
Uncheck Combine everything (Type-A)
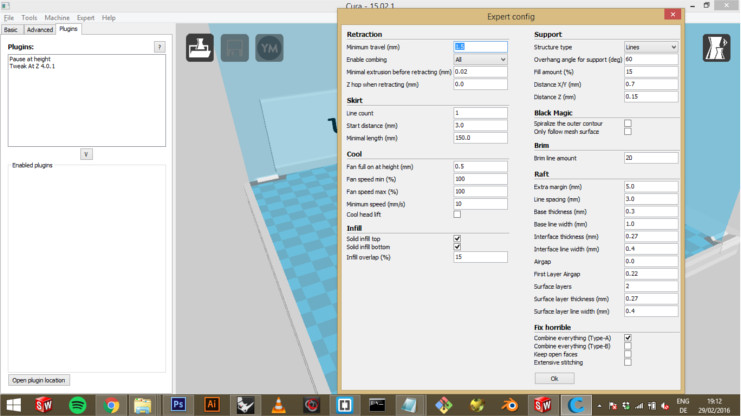coord(628,338)
